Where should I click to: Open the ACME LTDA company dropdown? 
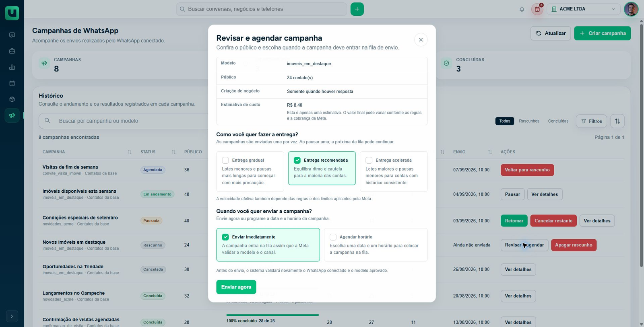pos(584,9)
